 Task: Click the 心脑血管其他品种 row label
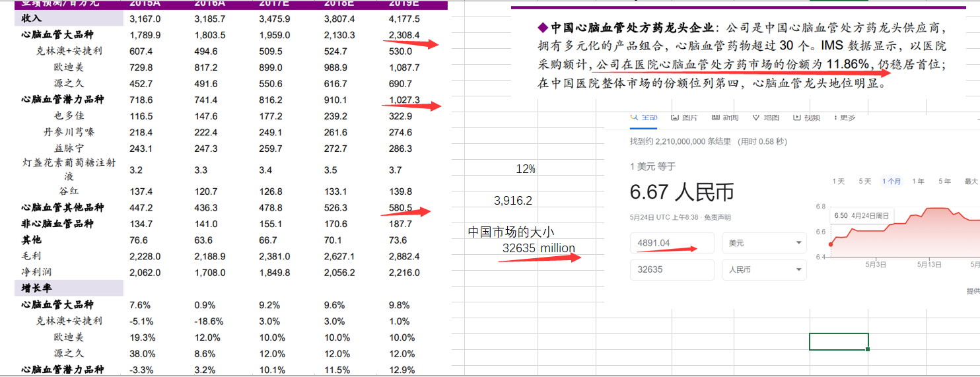pos(63,207)
